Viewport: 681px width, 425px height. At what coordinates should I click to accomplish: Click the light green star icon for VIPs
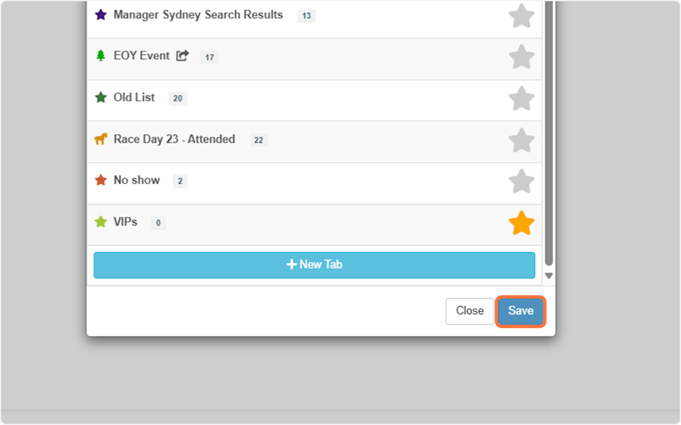click(101, 222)
